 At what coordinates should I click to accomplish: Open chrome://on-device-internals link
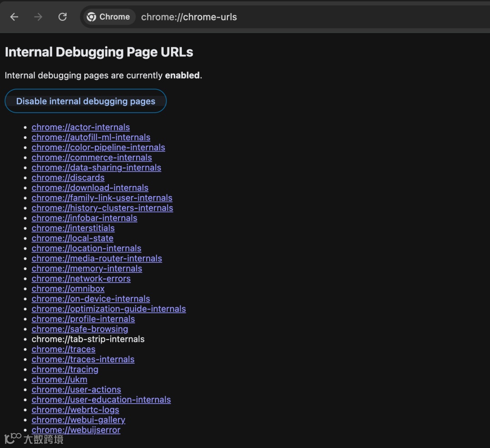[x=91, y=299]
